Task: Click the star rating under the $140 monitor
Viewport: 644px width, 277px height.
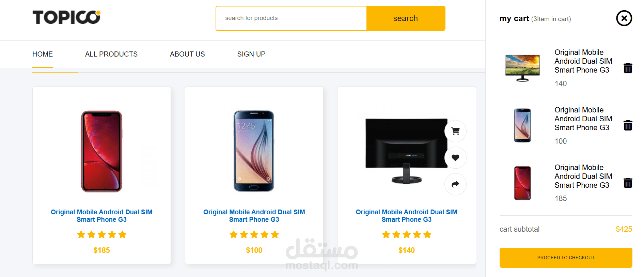Action: [x=406, y=234]
